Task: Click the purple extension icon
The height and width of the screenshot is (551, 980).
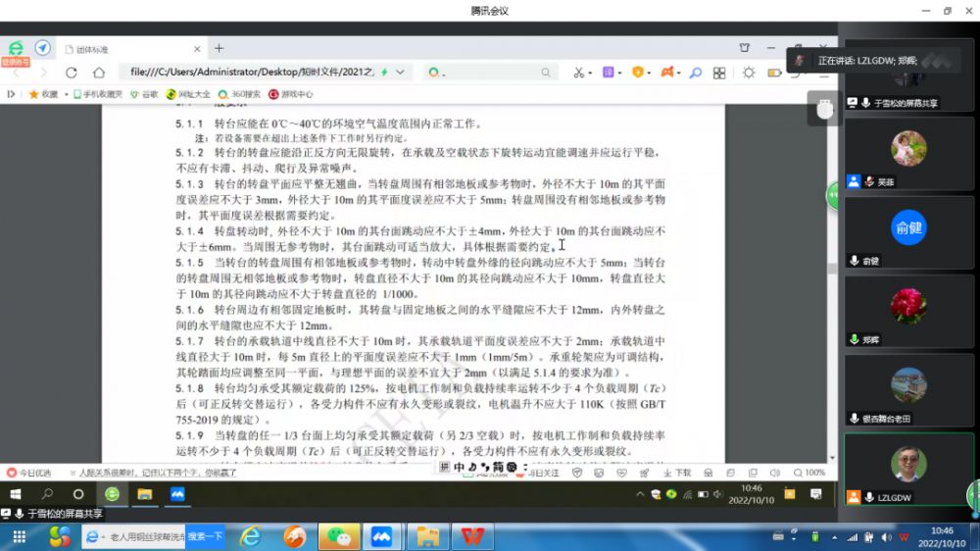Action: [x=609, y=72]
